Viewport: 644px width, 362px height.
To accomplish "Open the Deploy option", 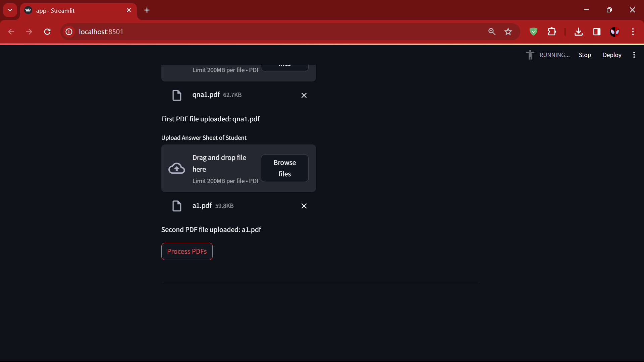I will (x=612, y=55).
